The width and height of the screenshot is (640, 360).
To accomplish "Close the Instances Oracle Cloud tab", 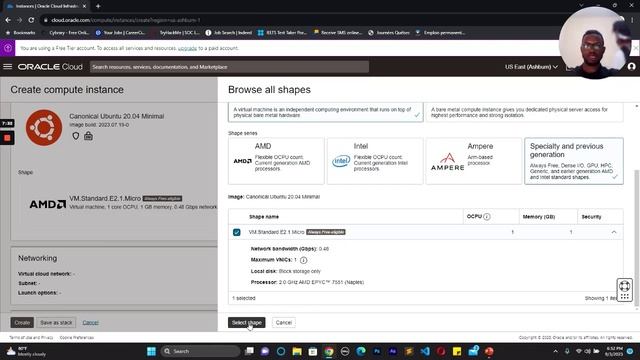I will (x=84, y=6).
